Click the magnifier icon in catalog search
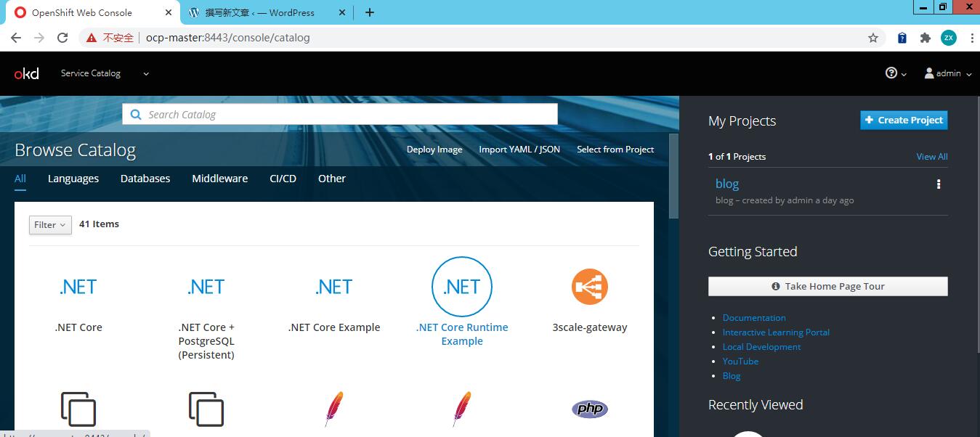This screenshot has width=980, height=437. point(136,114)
